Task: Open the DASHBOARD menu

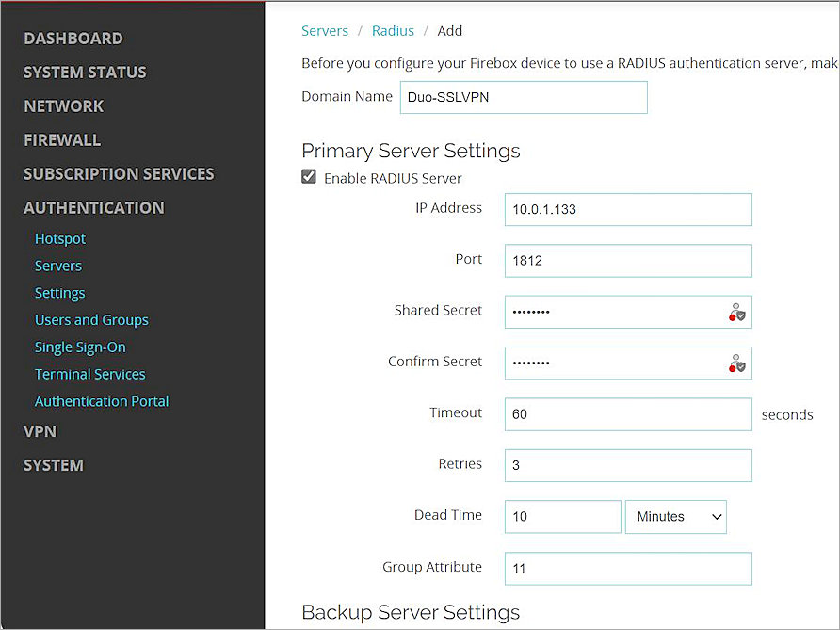Action: (x=73, y=39)
